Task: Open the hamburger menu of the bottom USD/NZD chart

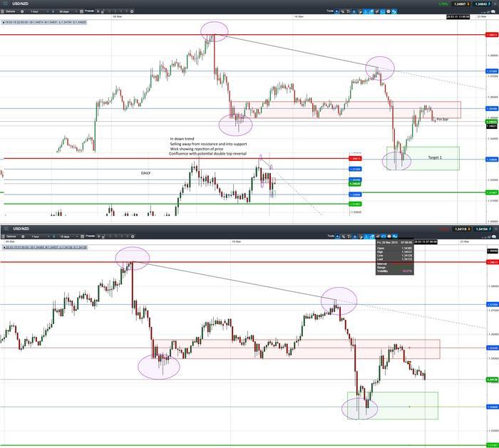Action: (x=6, y=229)
